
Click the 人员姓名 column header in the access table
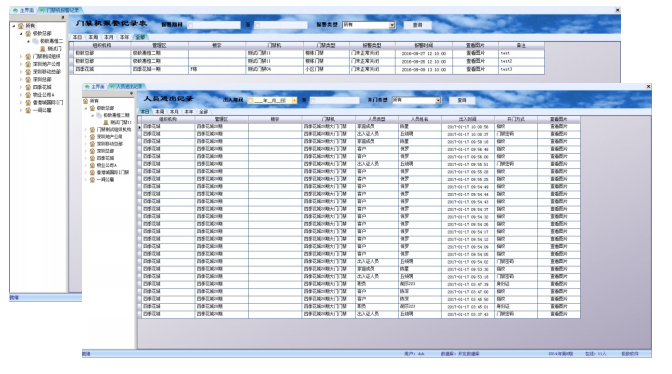tap(420, 119)
